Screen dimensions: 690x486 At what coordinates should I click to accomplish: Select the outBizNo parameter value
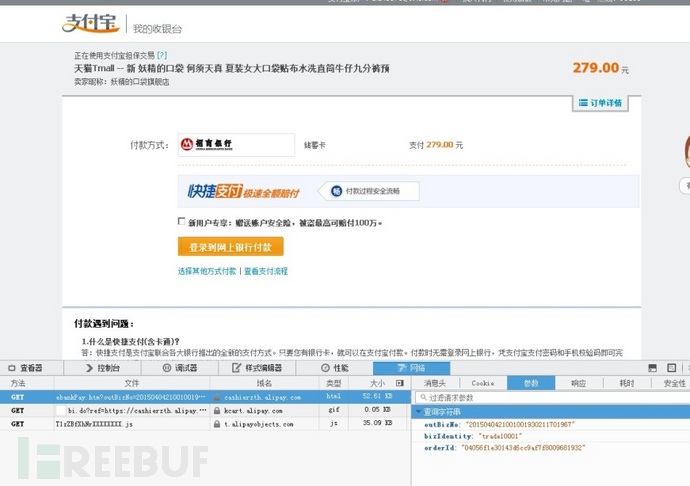(521, 425)
